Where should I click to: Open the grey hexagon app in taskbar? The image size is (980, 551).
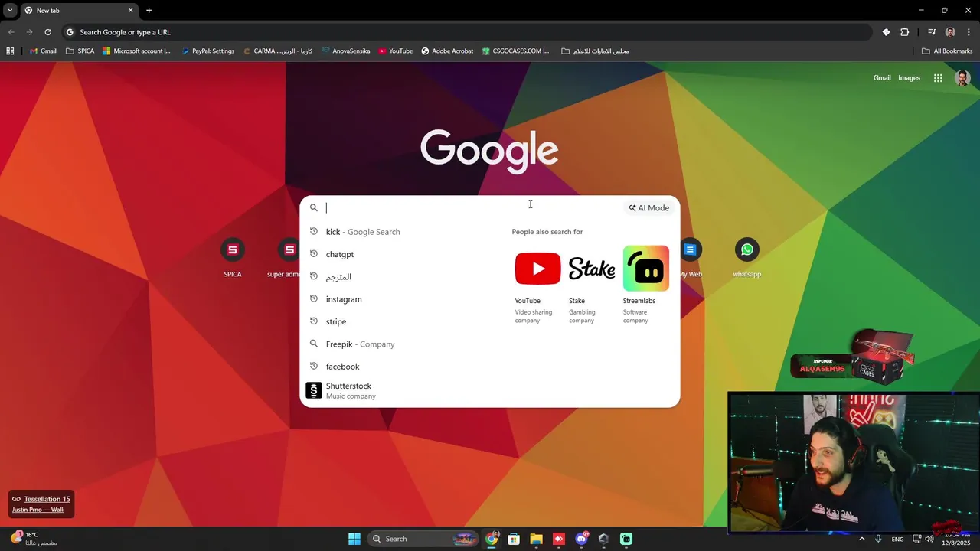[x=603, y=539]
